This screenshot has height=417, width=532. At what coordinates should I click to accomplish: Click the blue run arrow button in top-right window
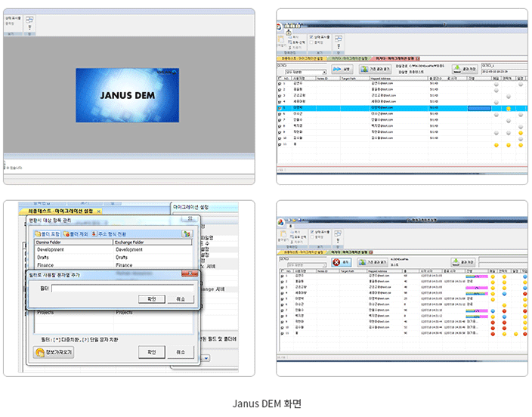(x=336, y=69)
